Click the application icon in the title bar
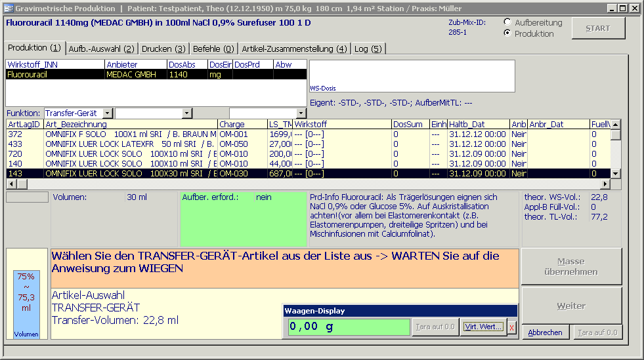This screenshot has width=644, height=360. tap(8, 8)
